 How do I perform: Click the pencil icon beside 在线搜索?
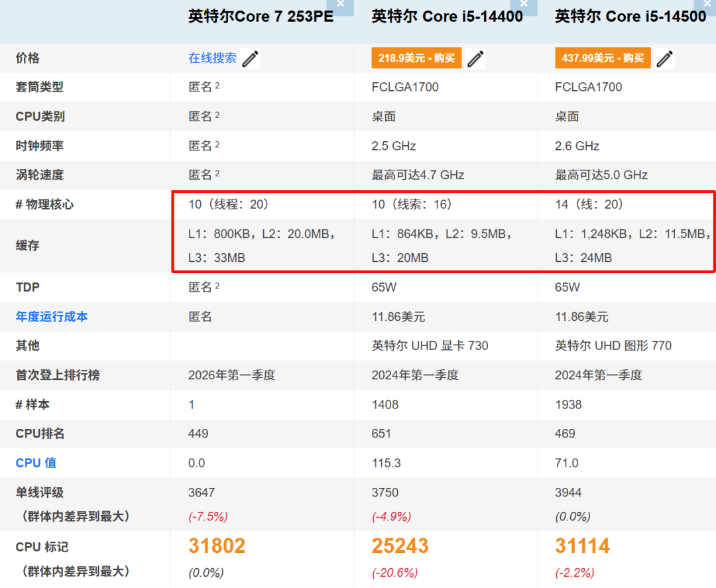pyautogui.click(x=250, y=58)
